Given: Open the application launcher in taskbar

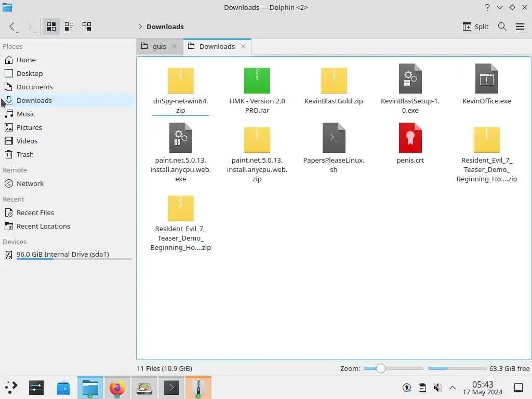Looking at the screenshot, I should 11,388.
